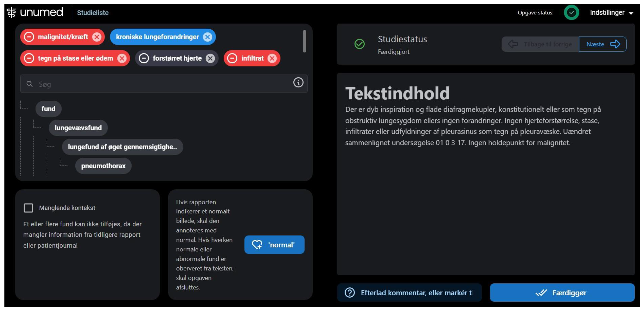644x311 pixels.
Task: Click the unumed logo
Action: click(x=35, y=12)
